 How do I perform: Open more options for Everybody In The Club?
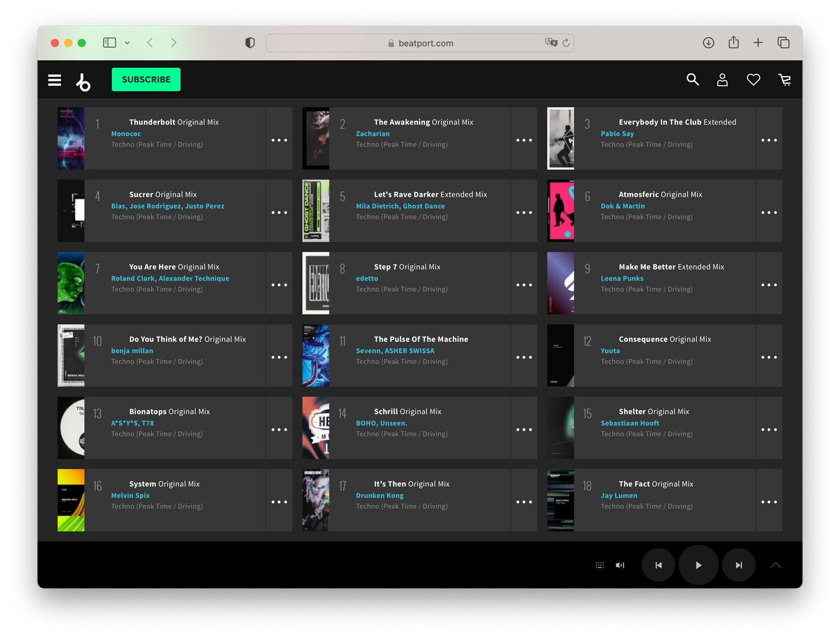pyautogui.click(x=769, y=140)
